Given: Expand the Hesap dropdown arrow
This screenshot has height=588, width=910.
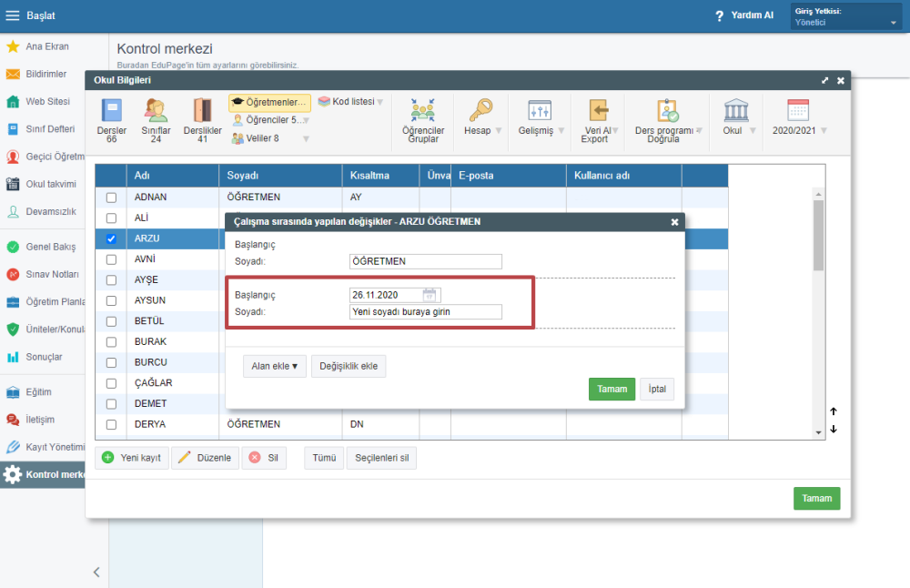Looking at the screenshot, I should [499, 130].
